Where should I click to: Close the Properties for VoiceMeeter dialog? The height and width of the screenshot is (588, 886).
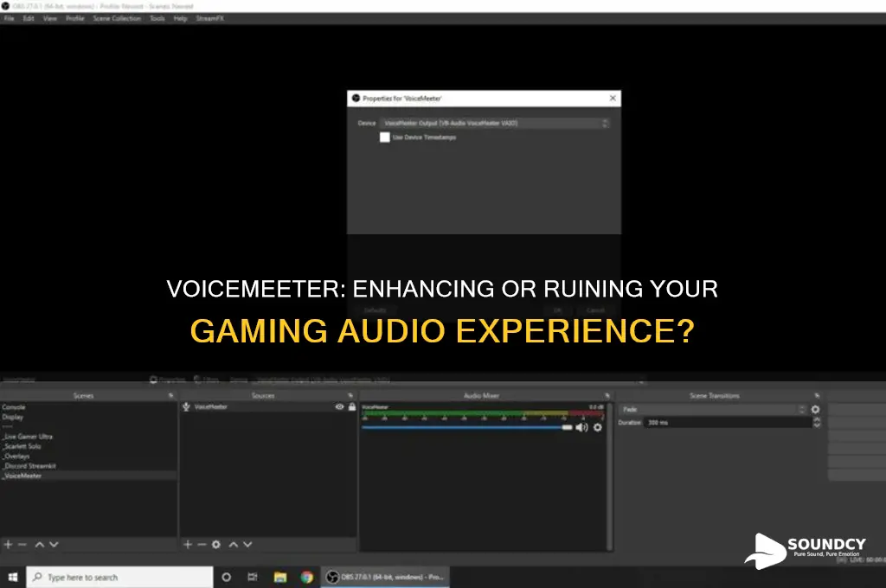pyautogui.click(x=613, y=99)
